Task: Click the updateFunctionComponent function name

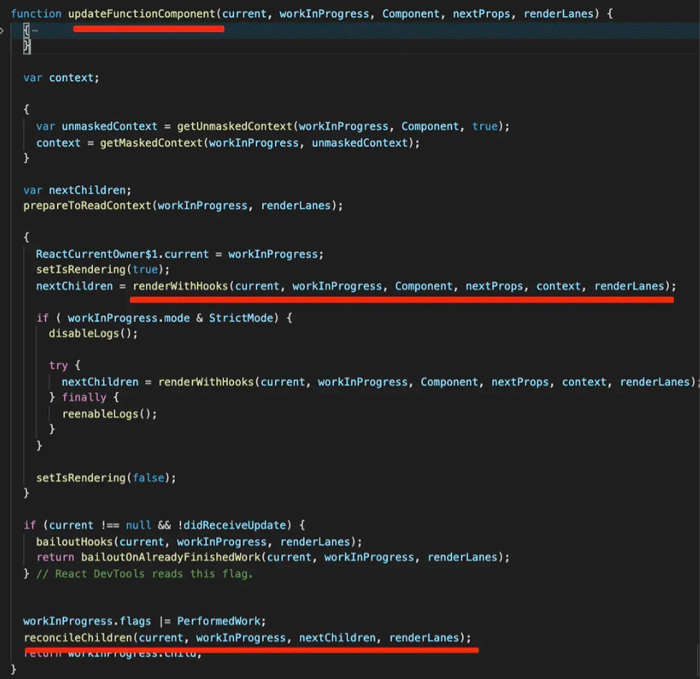Action: pos(147,14)
